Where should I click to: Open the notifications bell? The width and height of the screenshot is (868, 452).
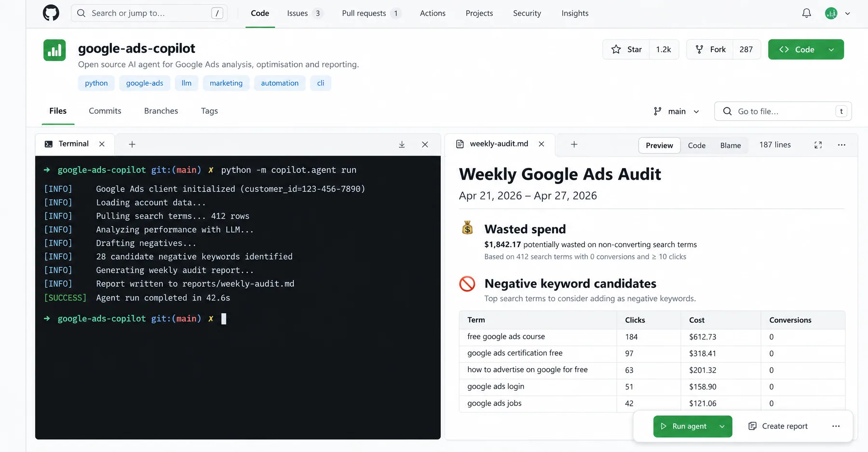pyautogui.click(x=806, y=13)
